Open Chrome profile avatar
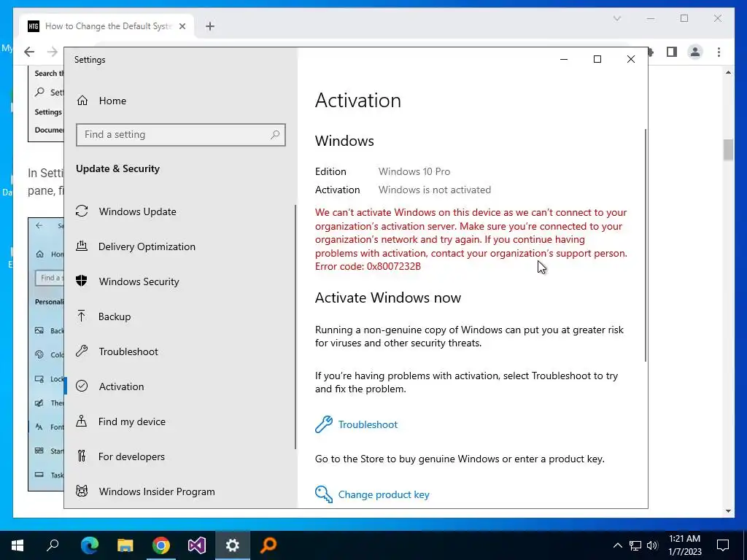The width and height of the screenshot is (747, 560). click(x=695, y=52)
